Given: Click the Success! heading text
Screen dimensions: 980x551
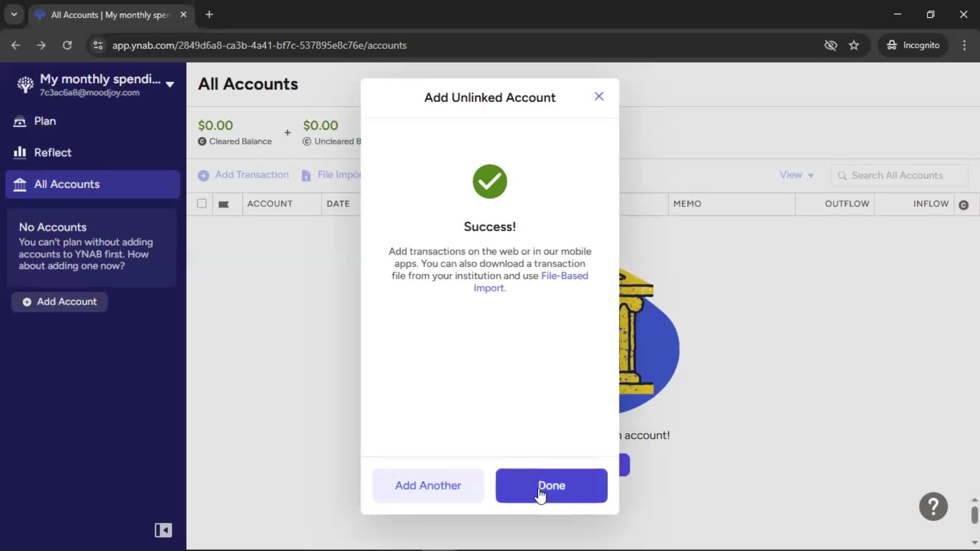Looking at the screenshot, I should point(489,227).
